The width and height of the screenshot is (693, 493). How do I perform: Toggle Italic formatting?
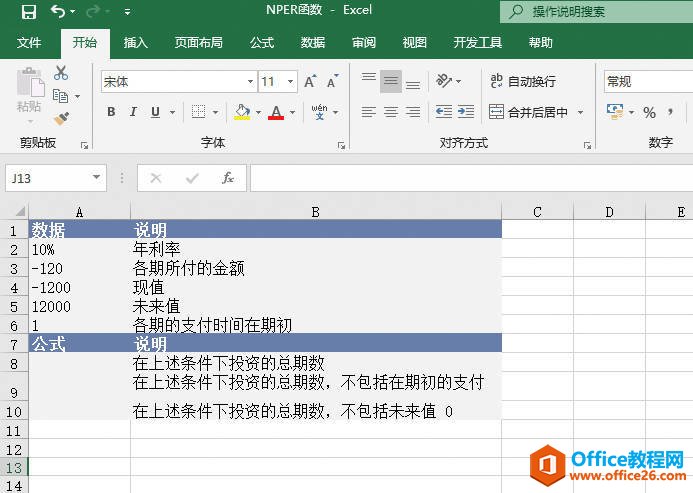tap(133, 112)
